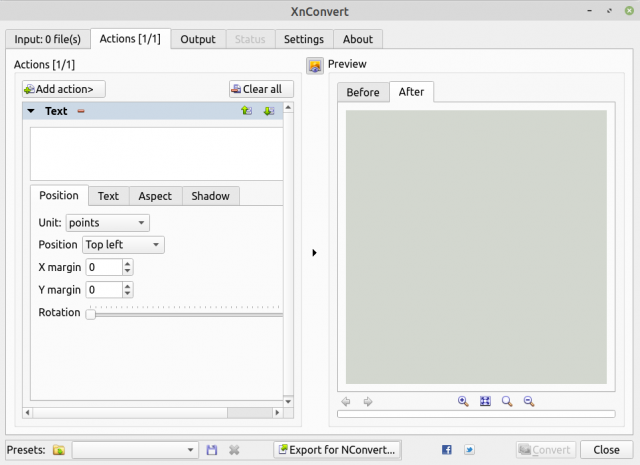640x465 pixels.
Task: Save the current preset
Action: pos(212,450)
